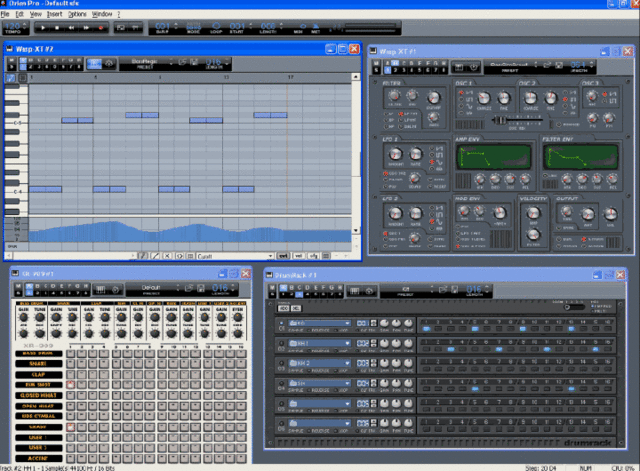Select sine waveform radio in LFO 1
Viewport: 640px width, 471px height.
coord(432,162)
